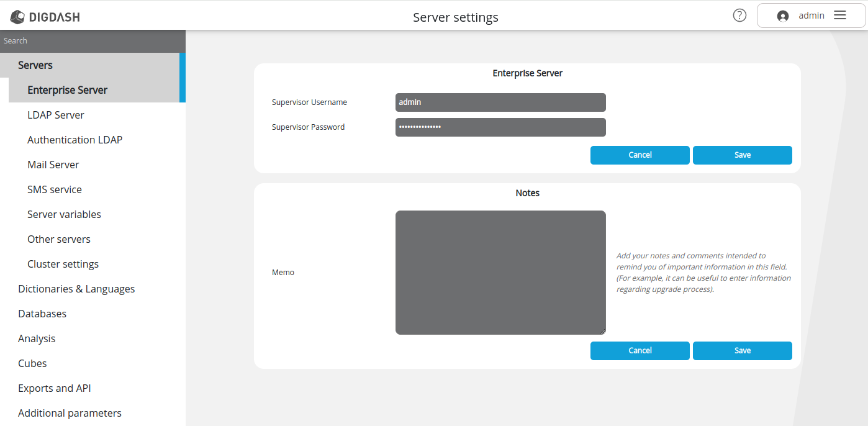This screenshot has height=426, width=868.
Task: Select Server variables
Action: click(x=64, y=214)
